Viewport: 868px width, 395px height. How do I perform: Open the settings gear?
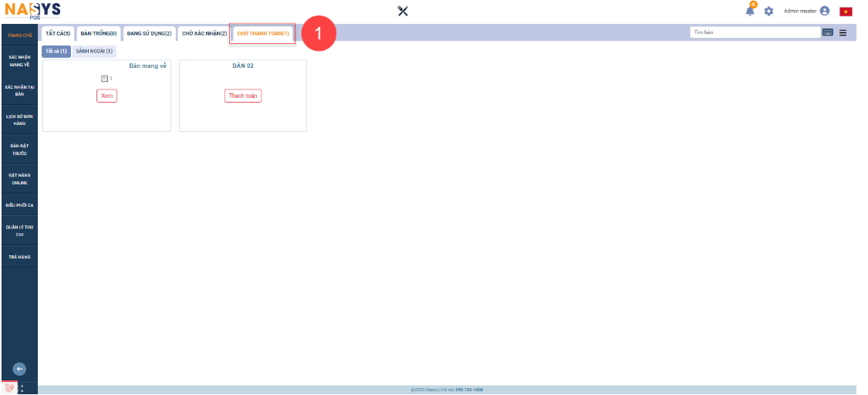coord(768,12)
